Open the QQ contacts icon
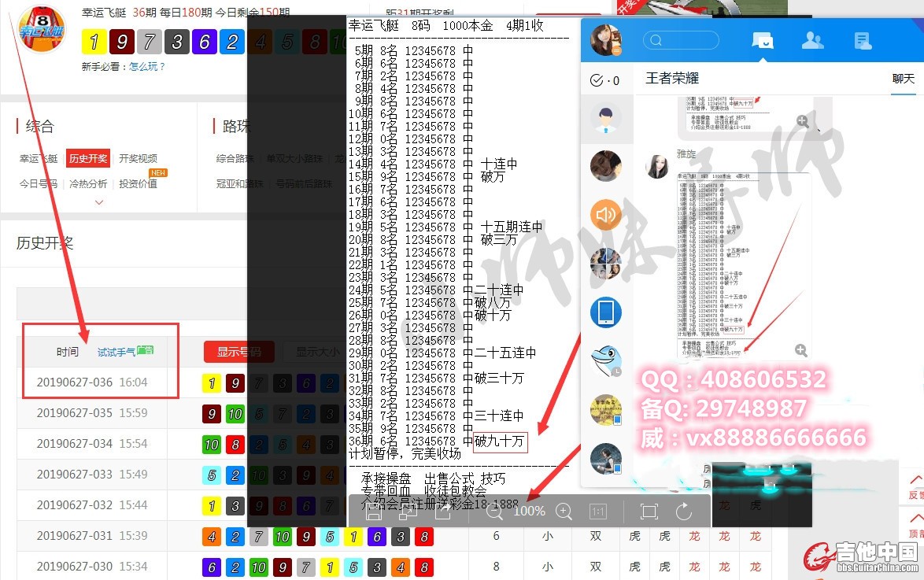Screen dimensions: 924x580 pyautogui.click(x=812, y=41)
